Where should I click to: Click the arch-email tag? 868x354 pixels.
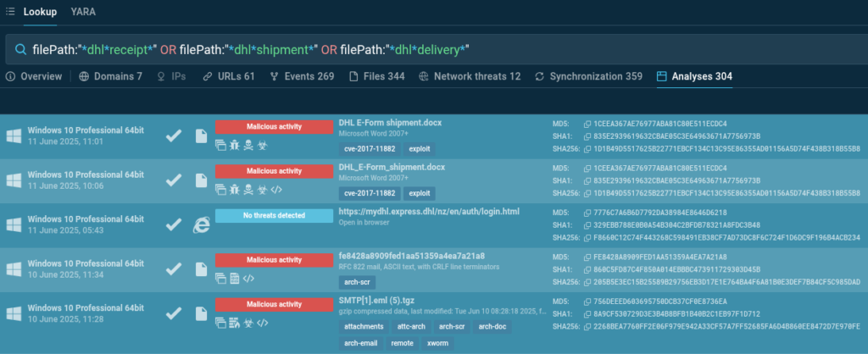[x=359, y=343]
